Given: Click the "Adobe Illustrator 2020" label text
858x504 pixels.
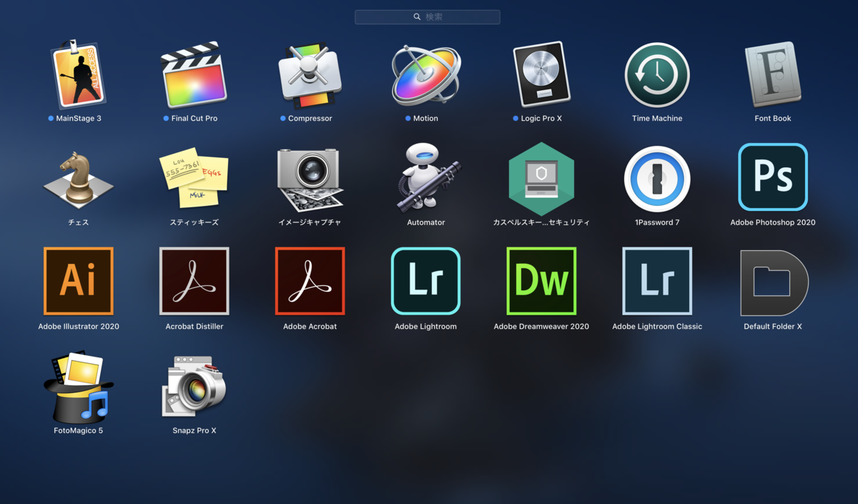Looking at the screenshot, I should click(x=79, y=327).
